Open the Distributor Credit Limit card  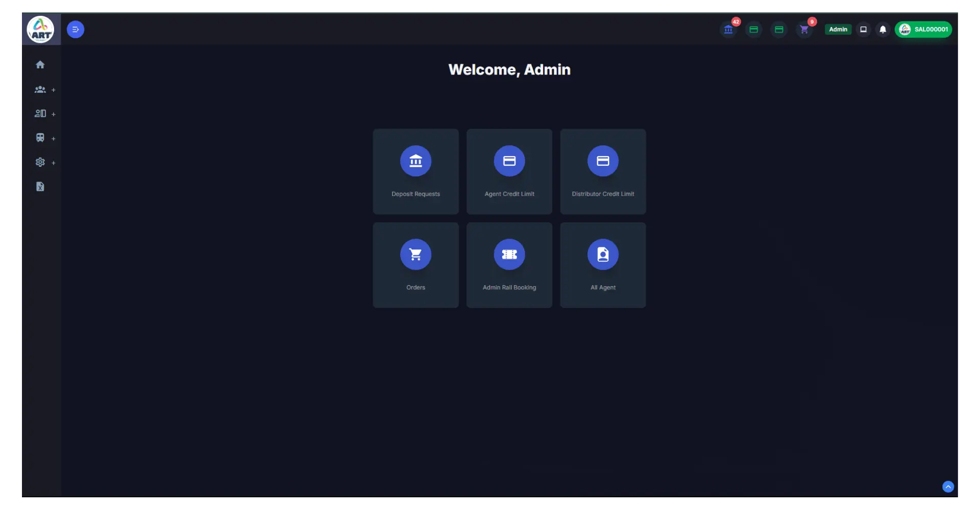coord(603,172)
